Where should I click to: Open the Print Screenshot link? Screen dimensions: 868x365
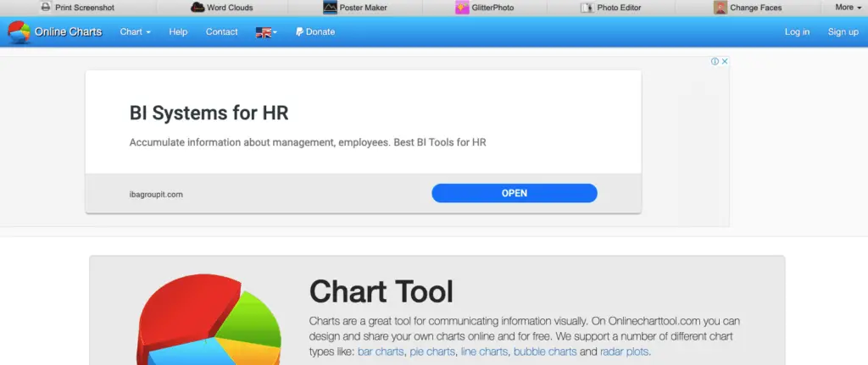(x=85, y=8)
